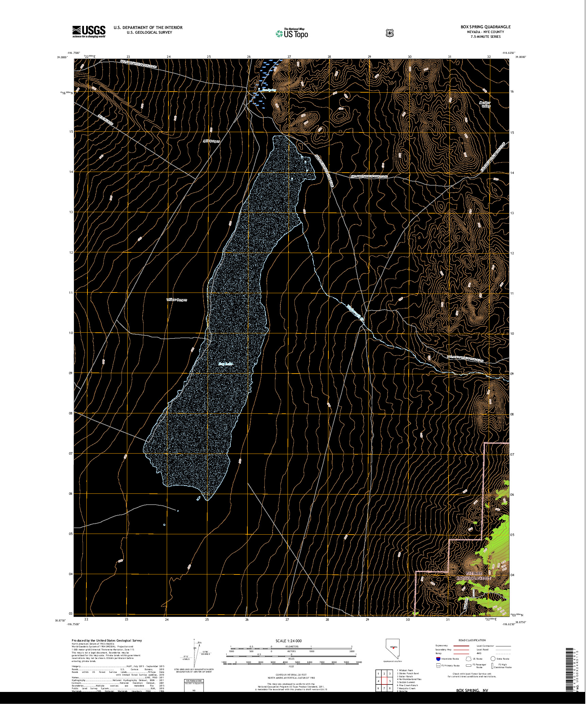Click the Forest Service shield emblem in header
588x711 pixels.
tap(390, 33)
